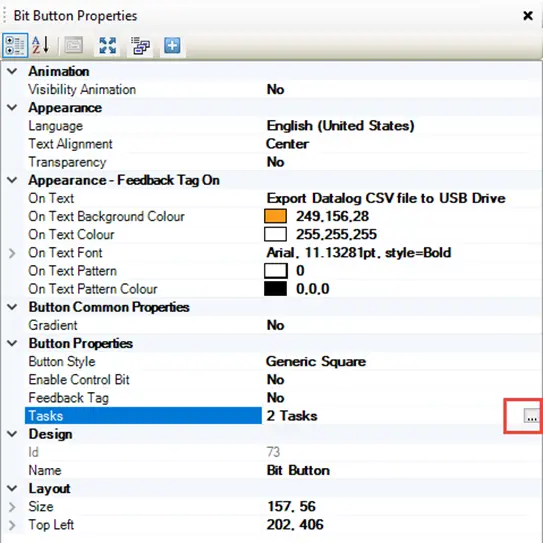
Task: Click the Enable Control Bit value No
Action: 276,380
